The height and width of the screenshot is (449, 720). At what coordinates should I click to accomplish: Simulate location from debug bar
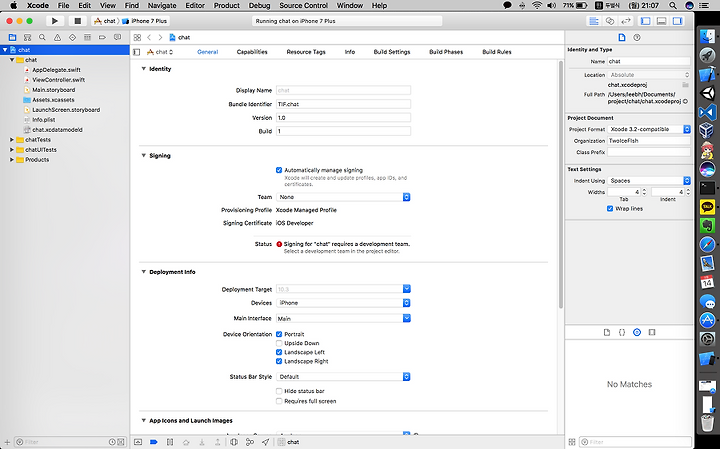point(265,442)
